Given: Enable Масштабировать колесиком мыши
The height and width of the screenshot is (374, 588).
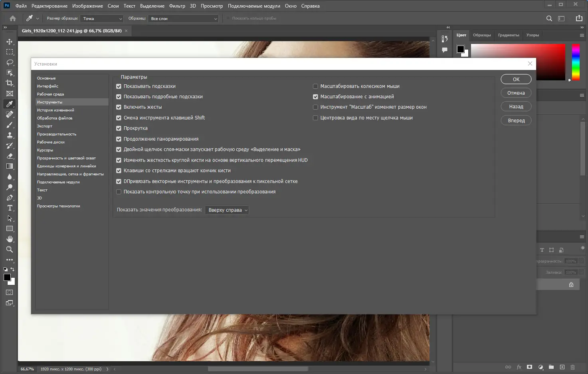Looking at the screenshot, I should [x=315, y=86].
